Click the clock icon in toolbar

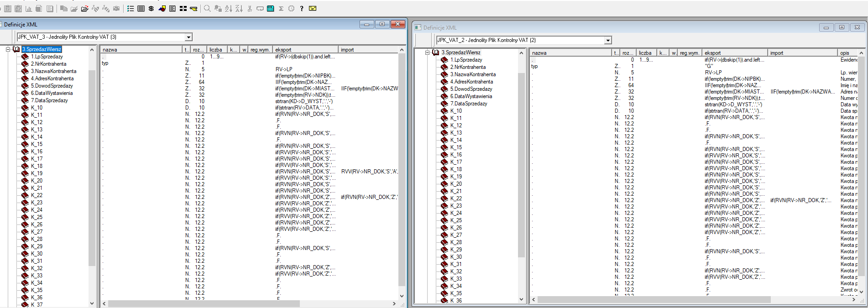(x=291, y=9)
